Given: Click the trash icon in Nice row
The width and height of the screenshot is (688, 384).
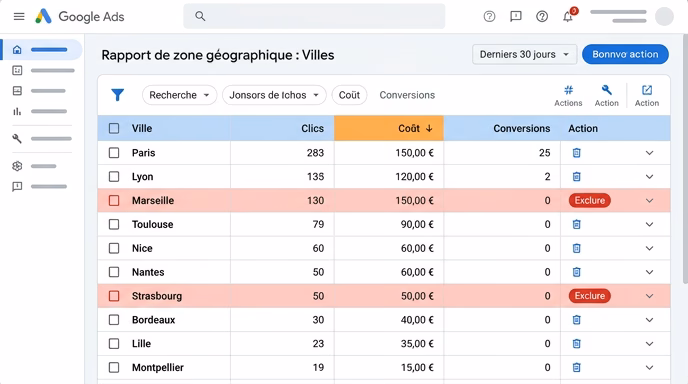Looking at the screenshot, I should click(577, 248).
